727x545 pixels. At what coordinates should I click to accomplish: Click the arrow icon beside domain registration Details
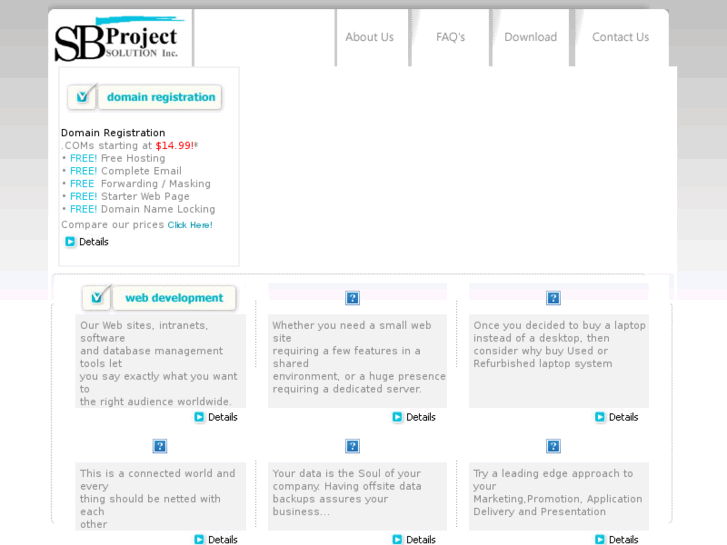point(70,242)
